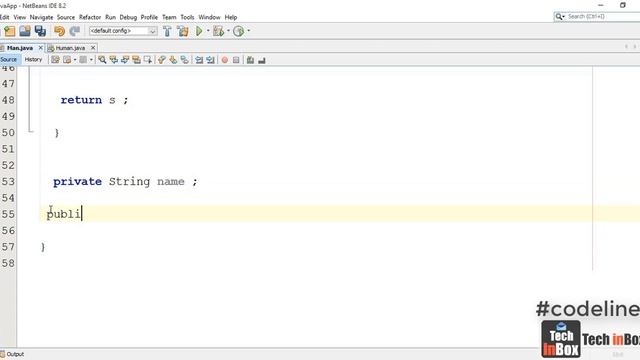The width and height of the screenshot is (640, 360).
Task: Toggle Highlight Search in editor toolbar
Action: point(136,60)
